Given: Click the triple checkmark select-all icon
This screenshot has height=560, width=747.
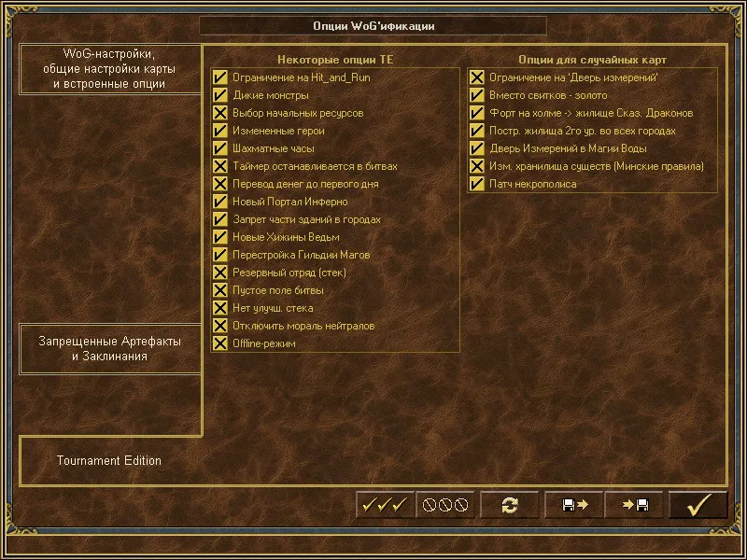Looking at the screenshot, I should click(386, 505).
